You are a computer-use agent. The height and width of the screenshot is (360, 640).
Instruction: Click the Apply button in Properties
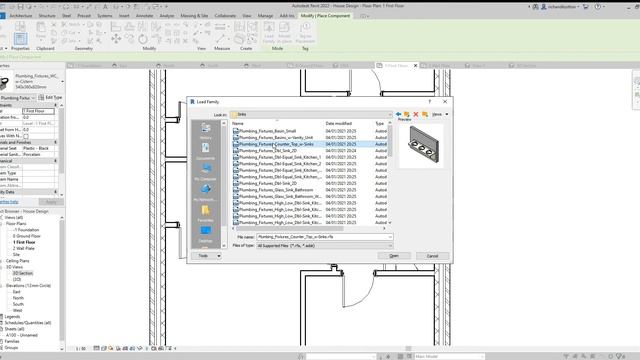click(x=51, y=202)
